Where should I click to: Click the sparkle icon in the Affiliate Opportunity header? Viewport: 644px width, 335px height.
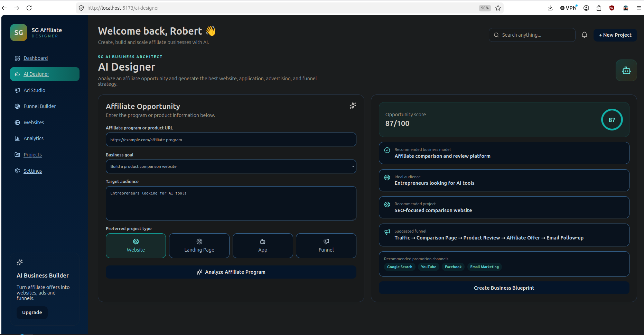pyautogui.click(x=353, y=106)
